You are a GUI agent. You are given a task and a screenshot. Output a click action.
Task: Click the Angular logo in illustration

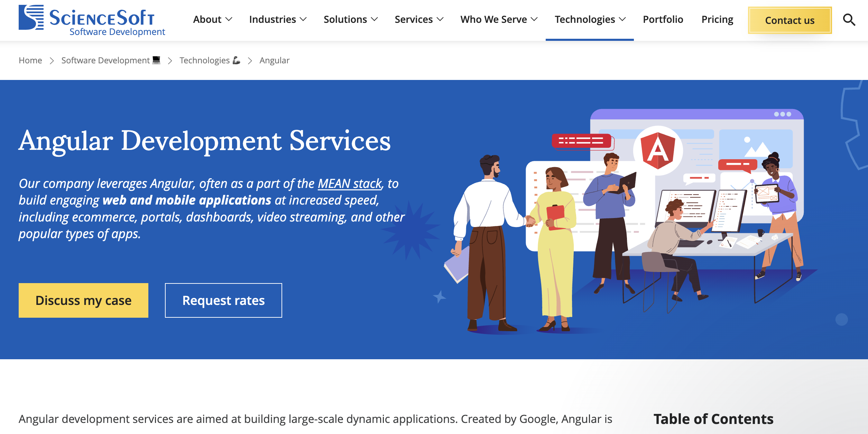pos(658,151)
